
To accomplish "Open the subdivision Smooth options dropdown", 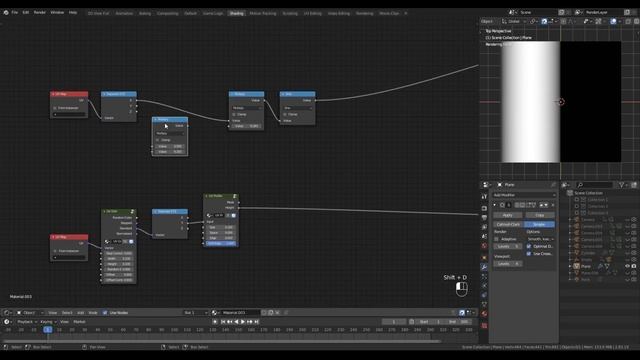I will coord(540,239).
